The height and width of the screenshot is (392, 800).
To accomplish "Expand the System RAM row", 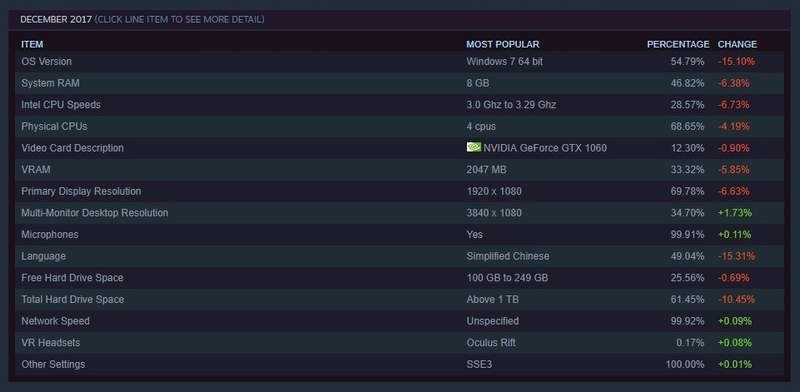I will pos(399,83).
